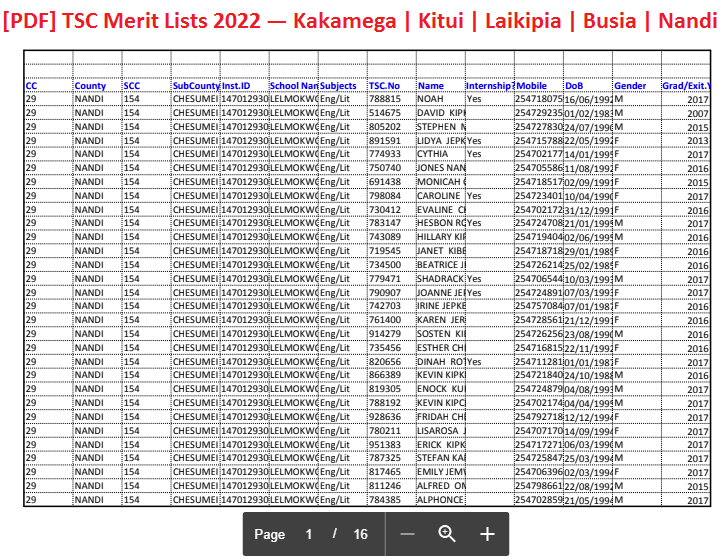Screen dimensions: 728x559
Task: Click the zoom in plus icon
Action: tap(487, 534)
